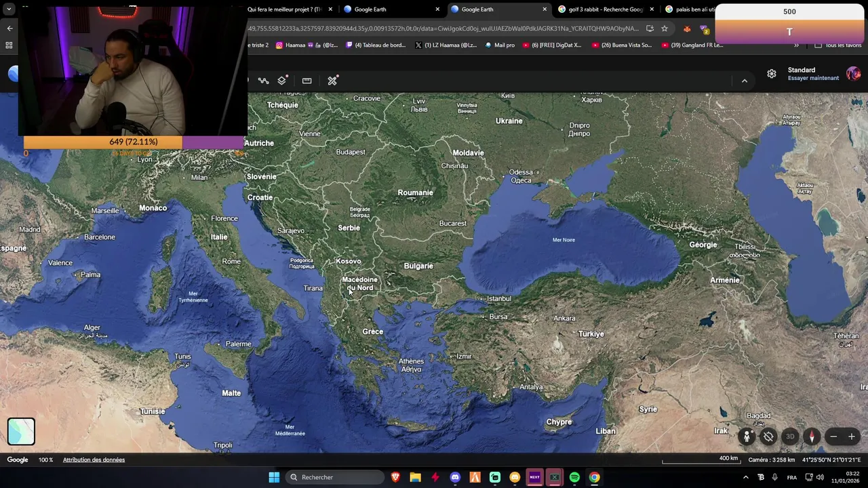
Task: Open the palais ben ali tab
Action: pos(690,9)
